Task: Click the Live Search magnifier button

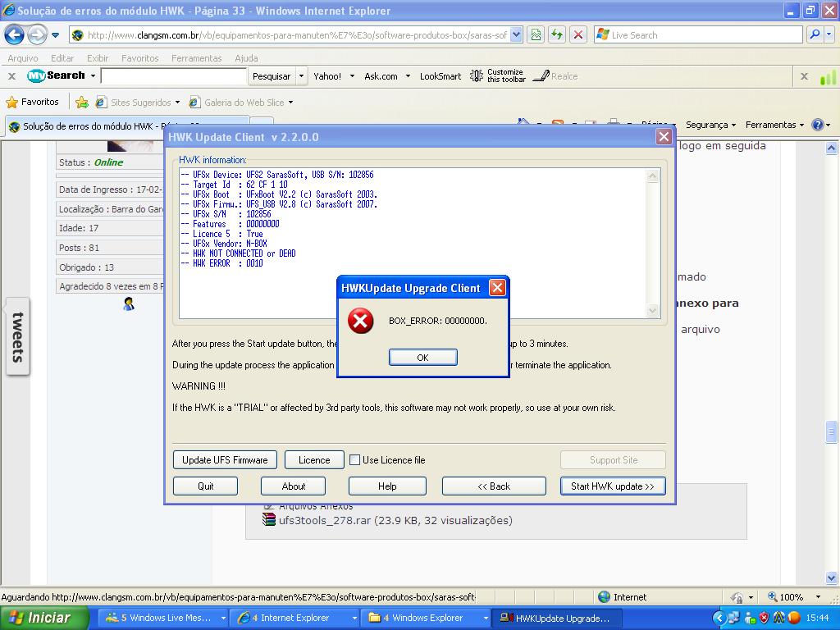Action: [x=815, y=34]
